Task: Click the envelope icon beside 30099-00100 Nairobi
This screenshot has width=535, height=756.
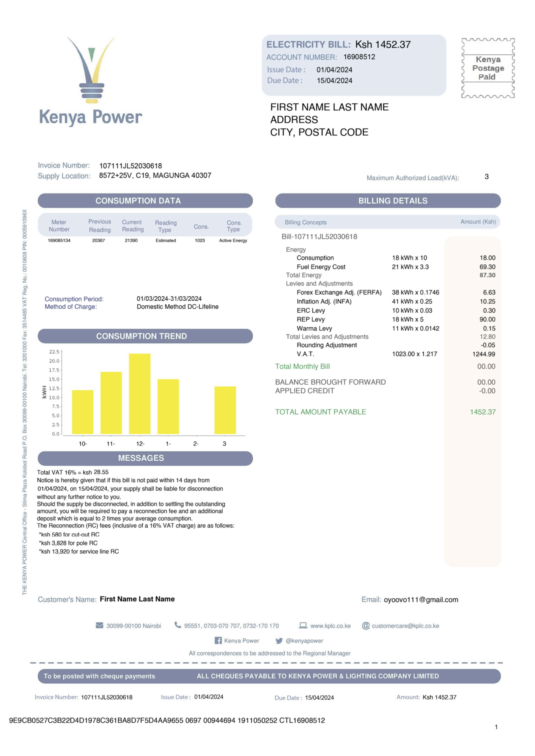Action: click(x=99, y=625)
